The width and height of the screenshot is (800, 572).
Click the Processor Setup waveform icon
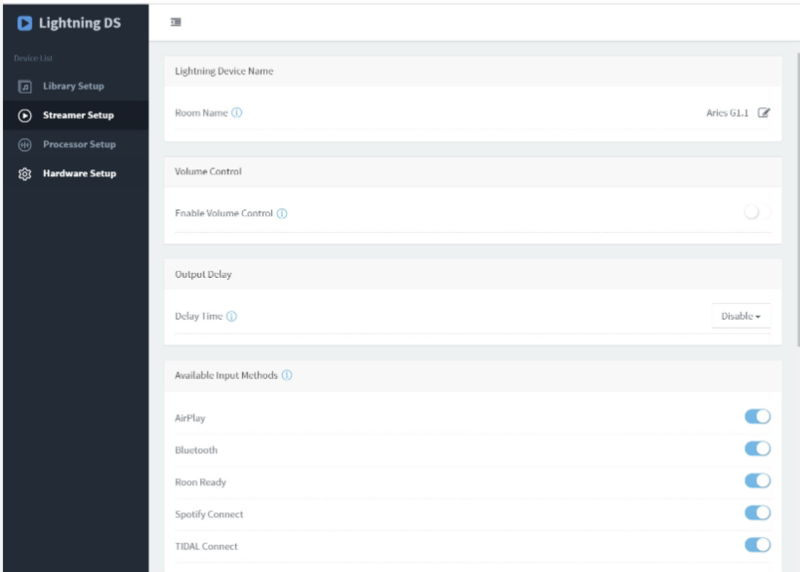click(x=24, y=144)
